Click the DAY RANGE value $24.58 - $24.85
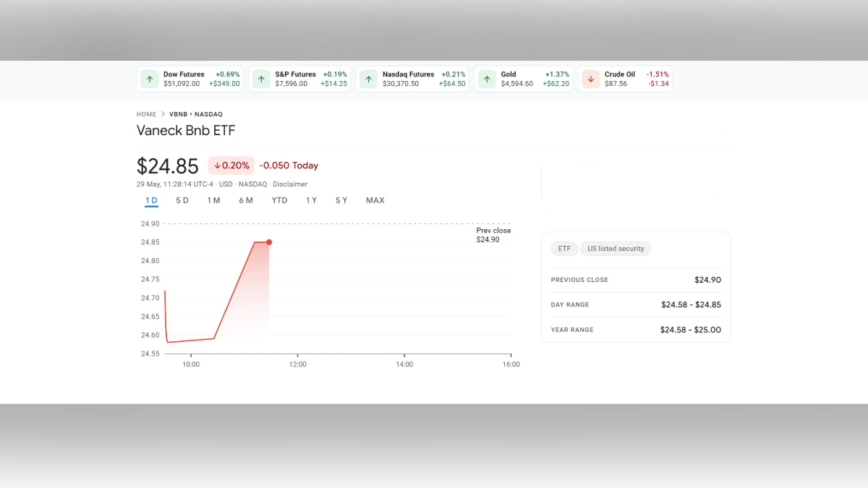Image resolution: width=868 pixels, height=488 pixels. 691,305
